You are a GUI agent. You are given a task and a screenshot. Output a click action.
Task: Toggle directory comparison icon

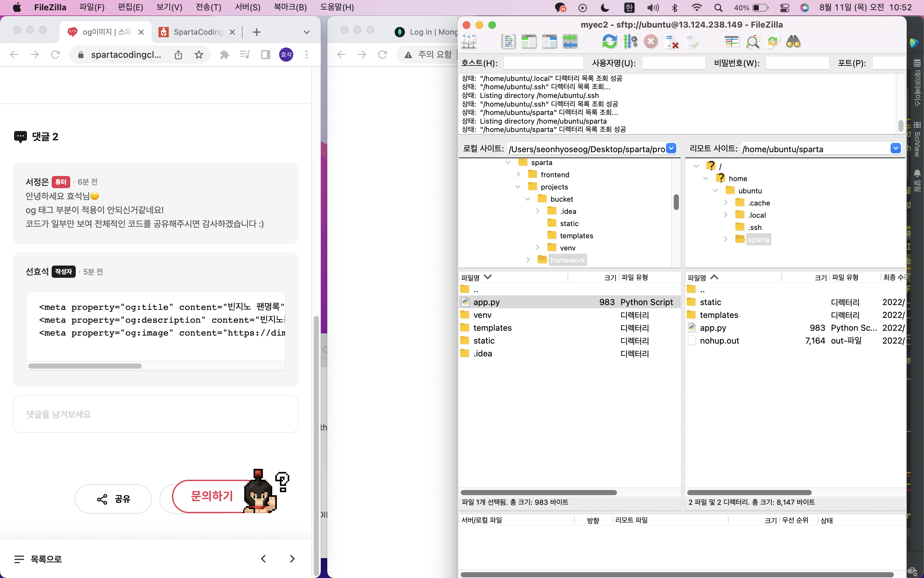point(752,42)
